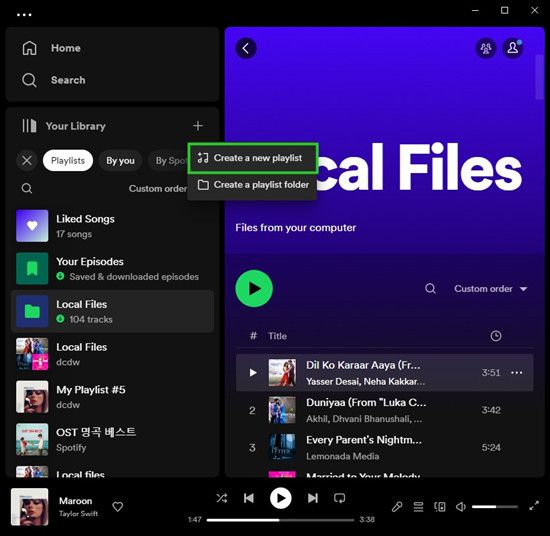Image resolution: width=550 pixels, height=536 pixels.
Task: Collapse Your Library panel
Action: click(63, 126)
